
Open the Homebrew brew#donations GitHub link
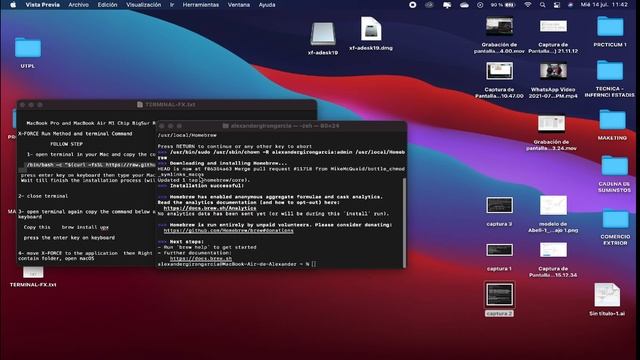229,231
